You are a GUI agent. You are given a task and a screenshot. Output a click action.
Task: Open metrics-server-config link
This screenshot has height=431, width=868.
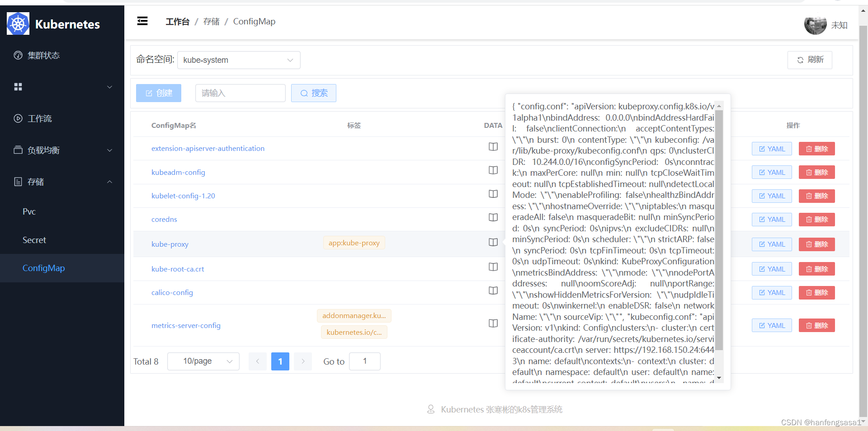pos(186,325)
